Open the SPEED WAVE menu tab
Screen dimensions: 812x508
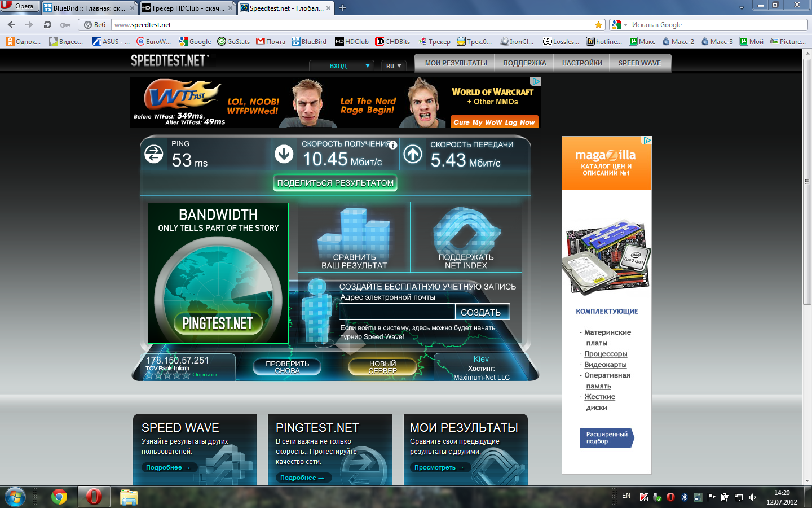pyautogui.click(x=639, y=63)
